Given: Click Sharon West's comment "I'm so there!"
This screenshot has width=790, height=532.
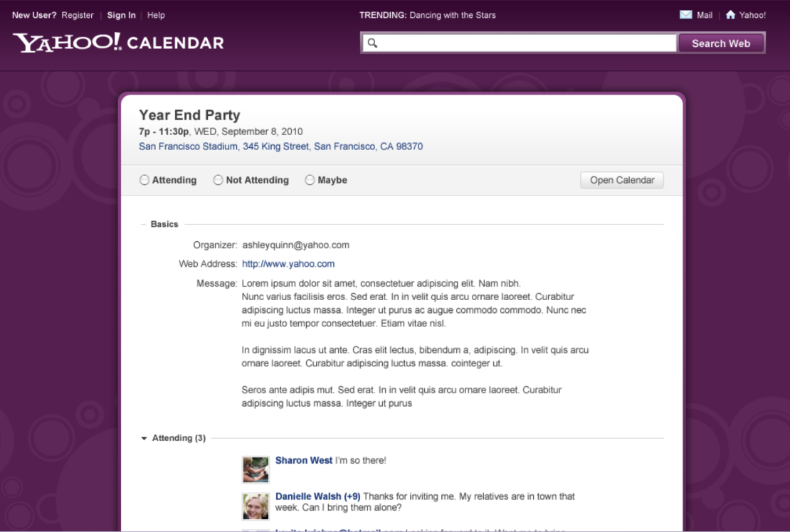Looking at the screenshot, I should pos(361,460).
